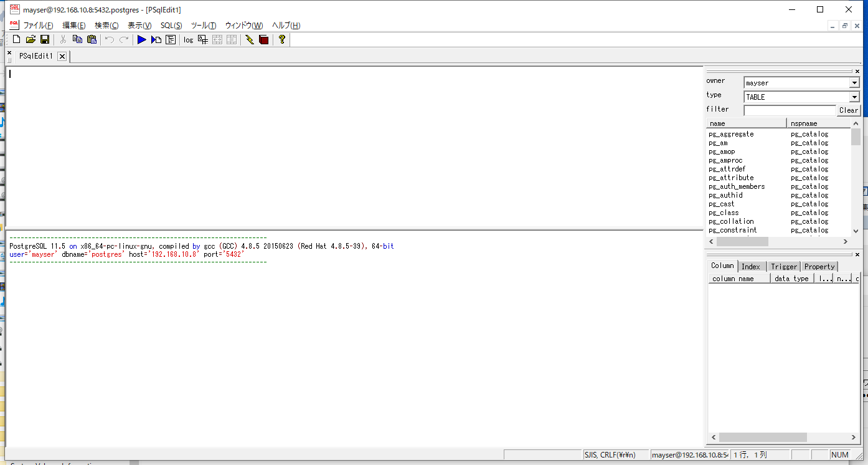Select pg_constraint in the table list
The image size is (868, 465).
click(x=733, y=230)
